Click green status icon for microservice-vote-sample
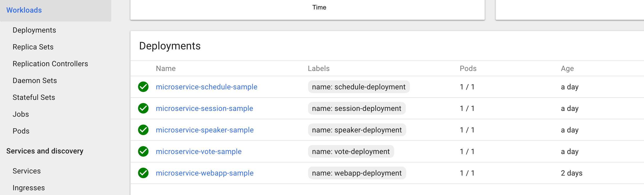The width and height of the screenshot is (644, 195). (x=143, y=151)
